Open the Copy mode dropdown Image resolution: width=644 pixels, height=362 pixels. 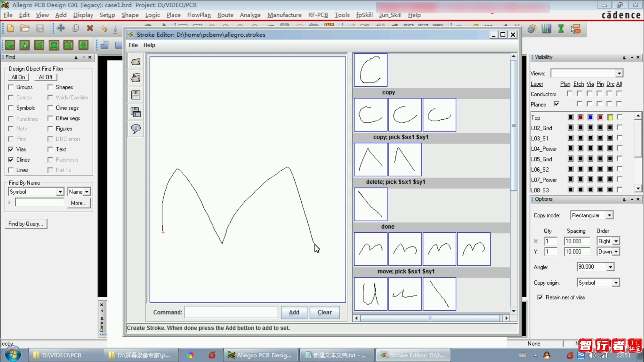click(x=609, y=215)
